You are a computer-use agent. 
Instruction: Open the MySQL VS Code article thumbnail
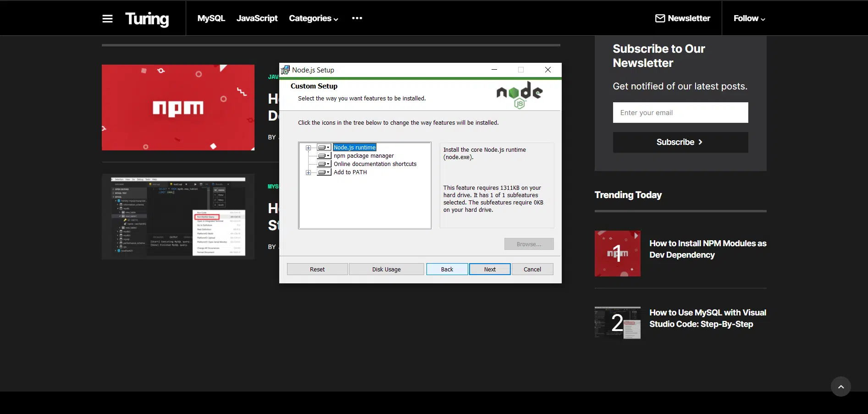coord(178,216)
